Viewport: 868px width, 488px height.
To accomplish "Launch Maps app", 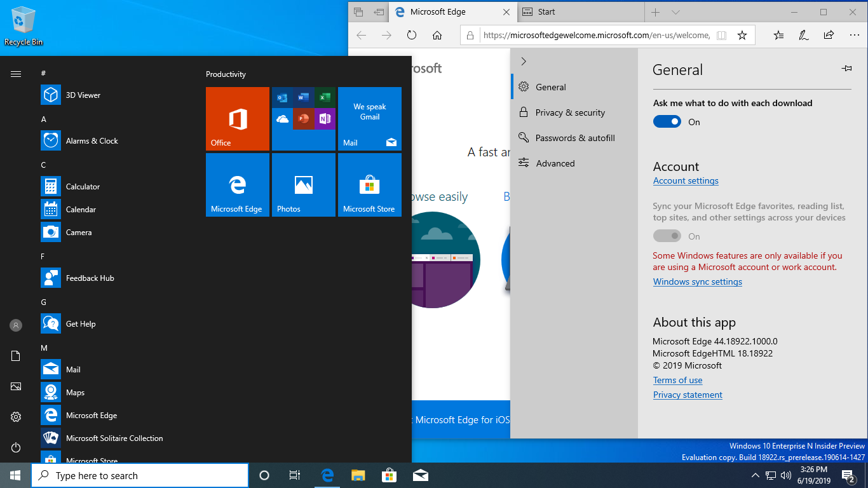I will [114, 393].
